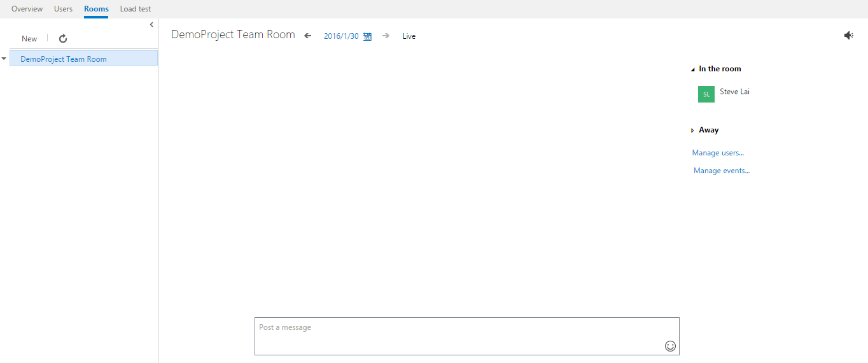Open the Manage users link
Screen dimensions: 868x363
718,153
